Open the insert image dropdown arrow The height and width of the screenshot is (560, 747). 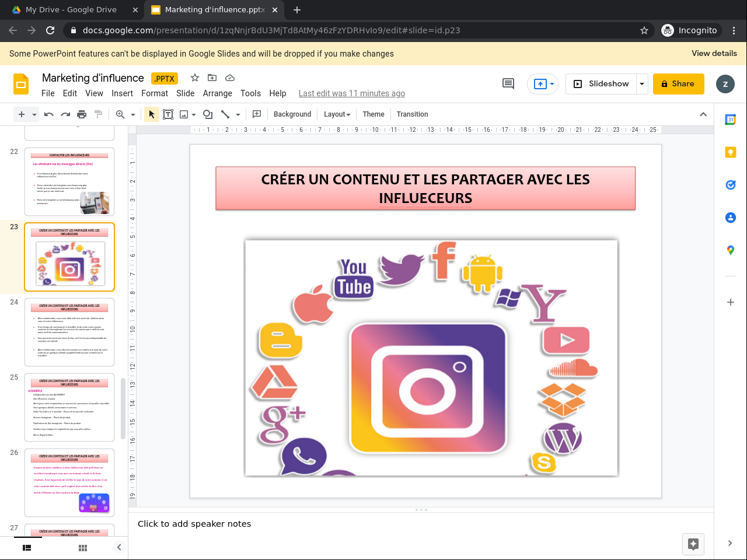click(194, 115)
